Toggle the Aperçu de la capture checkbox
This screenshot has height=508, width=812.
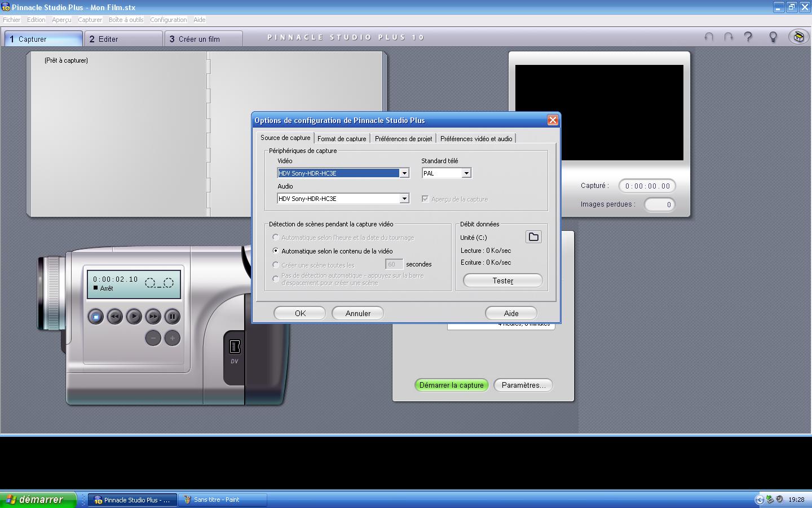(x=425, y=199)
